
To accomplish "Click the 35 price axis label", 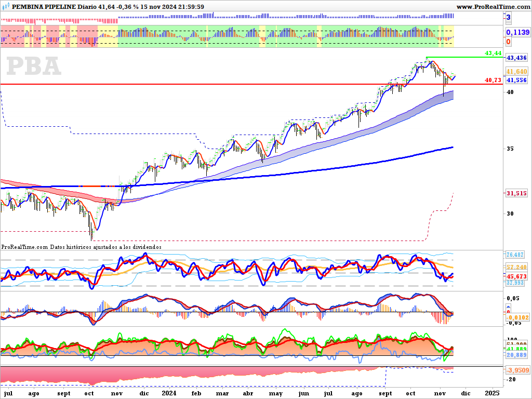I will click(x=510, y=149).
